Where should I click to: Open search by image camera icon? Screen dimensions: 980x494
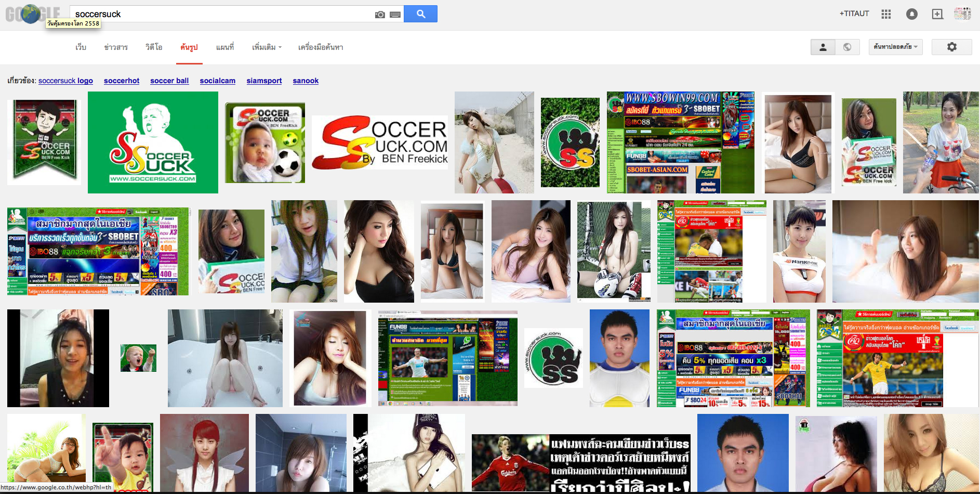pos(380,15)
